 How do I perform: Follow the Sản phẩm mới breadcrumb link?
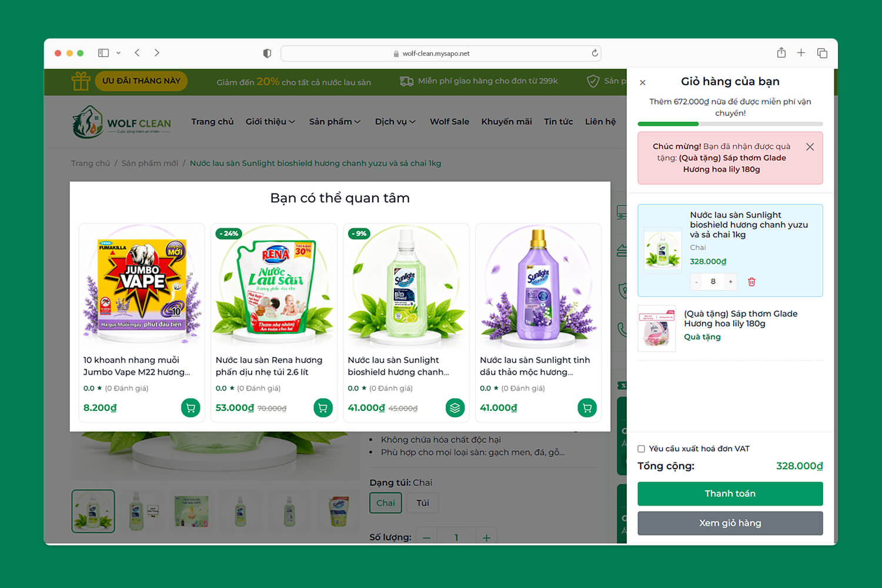(150, 163)
